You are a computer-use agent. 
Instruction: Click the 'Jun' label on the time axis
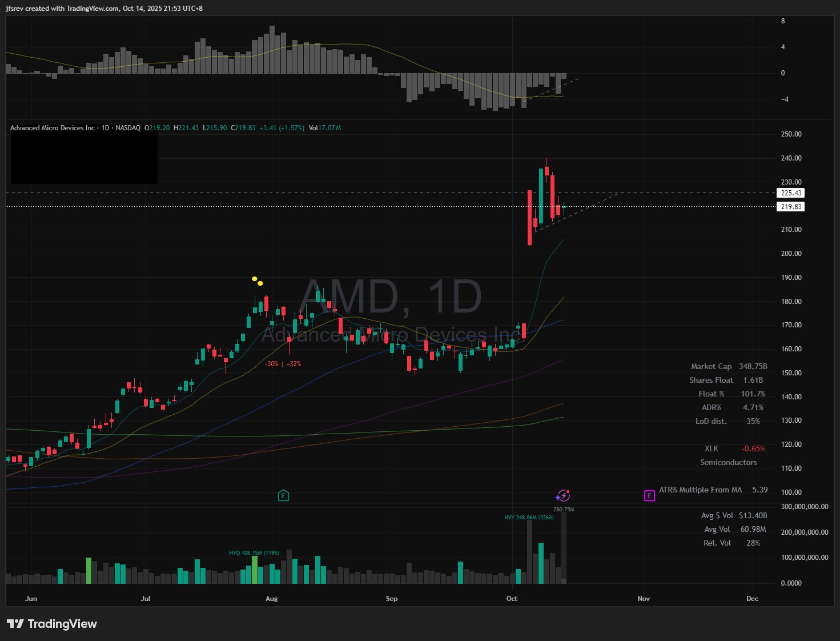click(31, 599)
